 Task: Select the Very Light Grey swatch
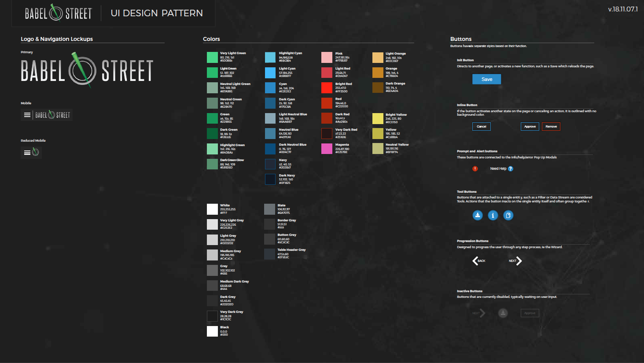[x=212, y=224]
